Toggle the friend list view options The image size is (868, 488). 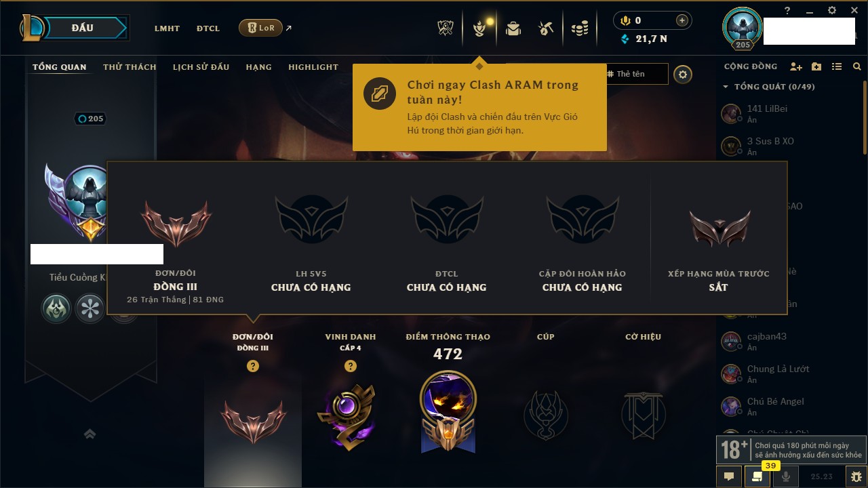coord(837,66)
